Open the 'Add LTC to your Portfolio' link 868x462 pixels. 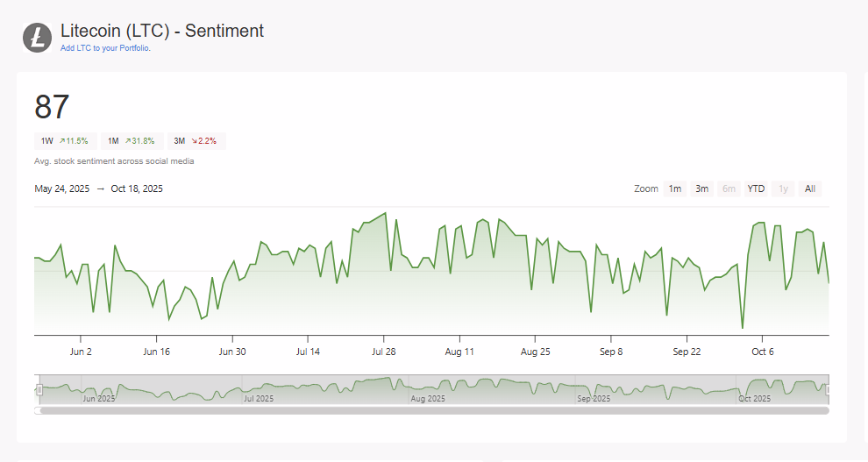pos(105,48)
